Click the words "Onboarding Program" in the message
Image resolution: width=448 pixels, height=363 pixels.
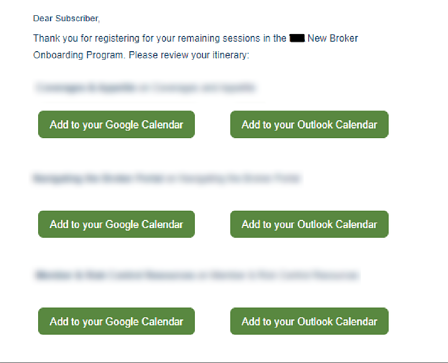pyautogui.click(x=78, y=55)
